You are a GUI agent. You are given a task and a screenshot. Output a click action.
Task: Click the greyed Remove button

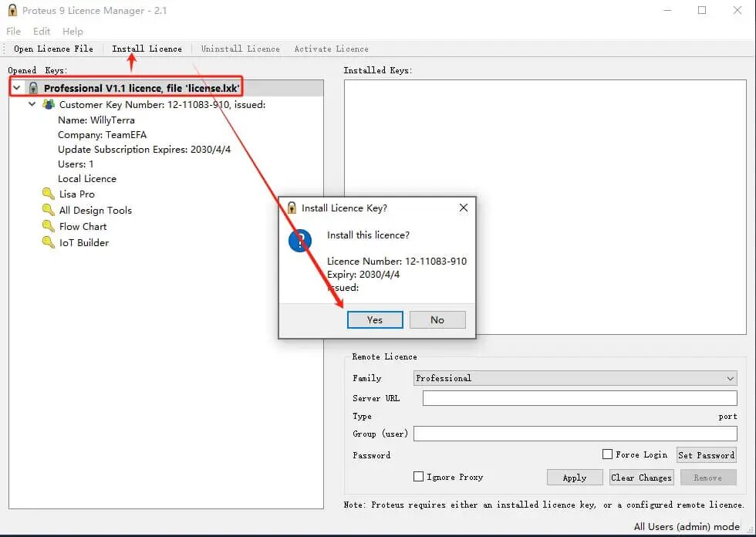(x=708, y=478)
